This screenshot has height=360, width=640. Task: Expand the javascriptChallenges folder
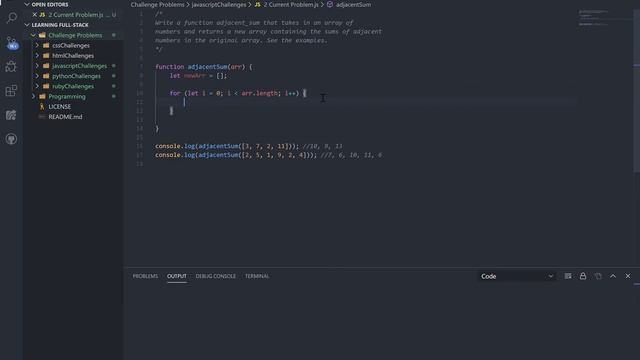[x=37, y=66]
